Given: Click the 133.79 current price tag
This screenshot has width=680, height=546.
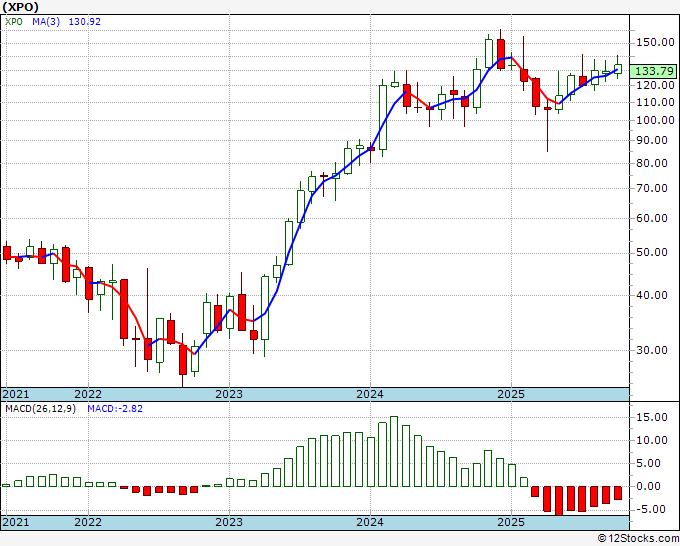Looking at the screenshot, I should [654, 71].
